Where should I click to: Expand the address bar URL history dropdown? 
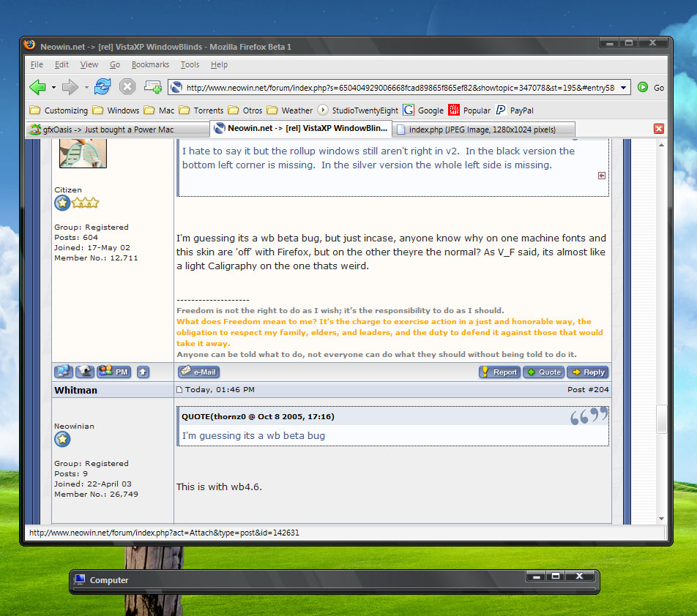coord(624,88)
